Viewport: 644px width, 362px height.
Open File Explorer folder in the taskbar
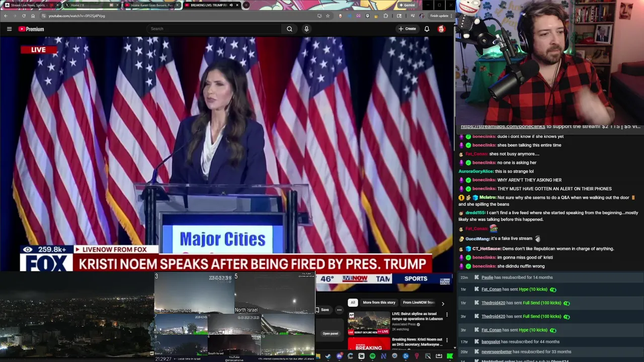(x=317, y=356)
